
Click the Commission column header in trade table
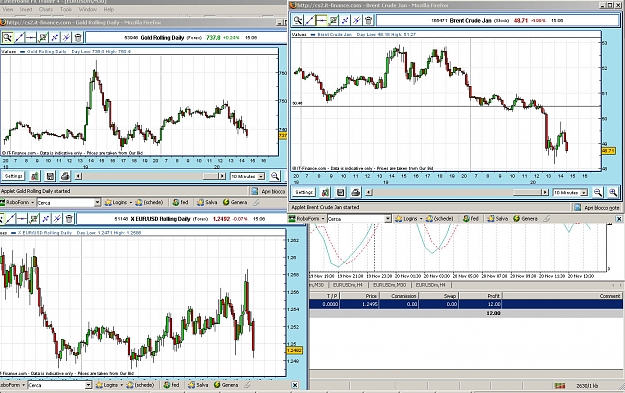399,296
